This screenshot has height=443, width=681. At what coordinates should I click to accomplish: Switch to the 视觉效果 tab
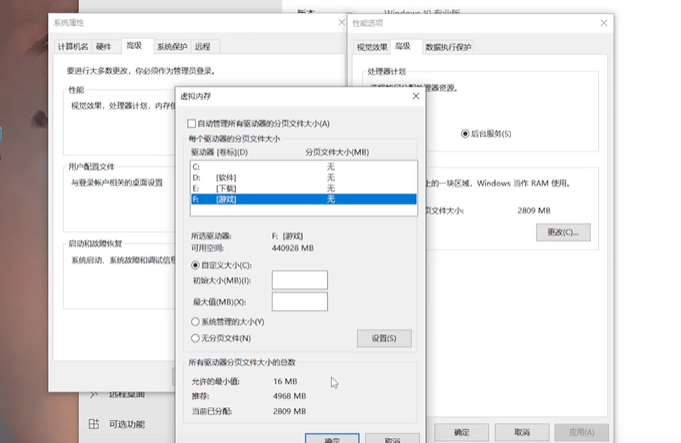[372, 47]
